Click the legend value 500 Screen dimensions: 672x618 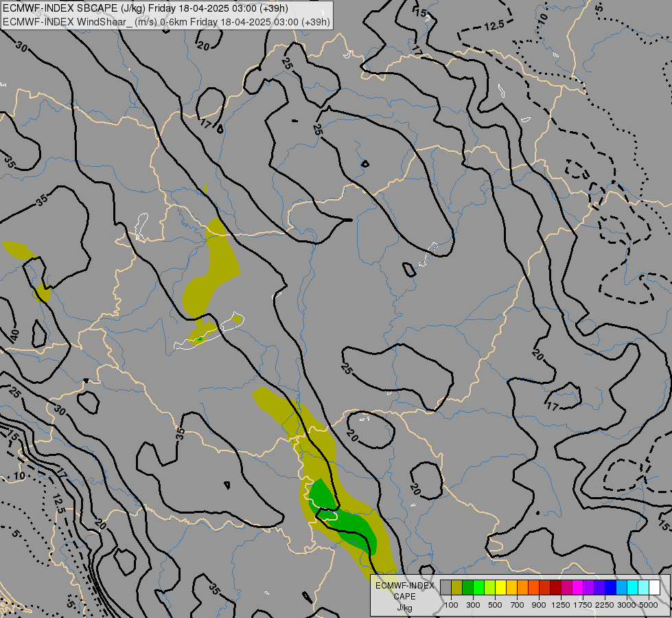coord(495,605)
